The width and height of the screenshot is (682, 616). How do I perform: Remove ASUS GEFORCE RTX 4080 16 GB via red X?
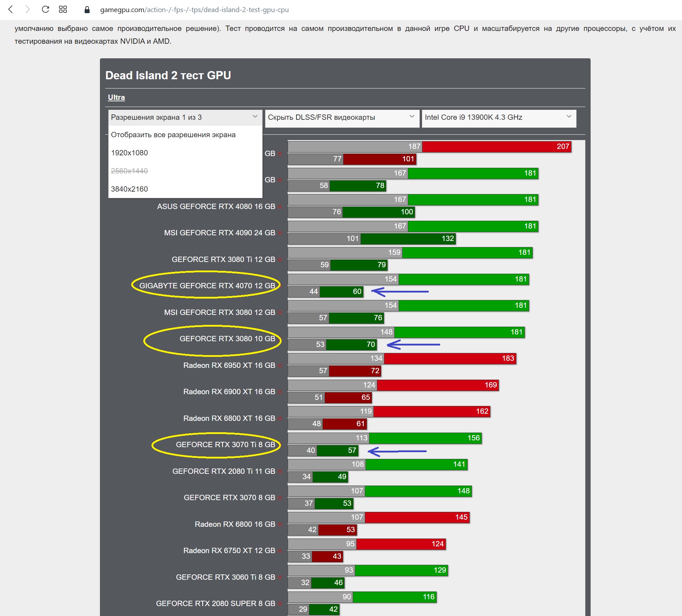[280, 207]
